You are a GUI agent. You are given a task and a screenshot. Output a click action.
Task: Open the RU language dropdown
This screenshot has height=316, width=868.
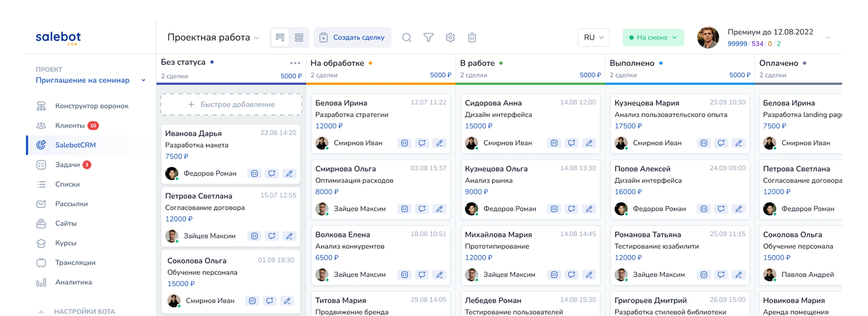coord(594,37)
